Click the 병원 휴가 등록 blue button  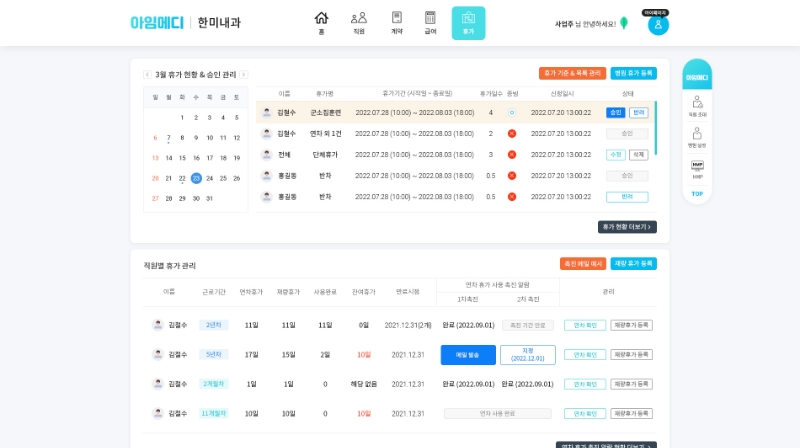634,73
